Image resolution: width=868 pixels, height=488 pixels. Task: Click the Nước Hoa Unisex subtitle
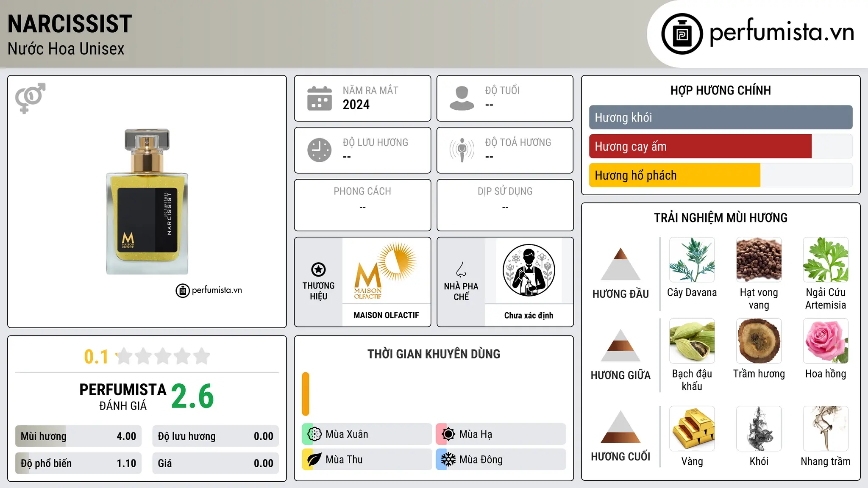pos(66,49)
